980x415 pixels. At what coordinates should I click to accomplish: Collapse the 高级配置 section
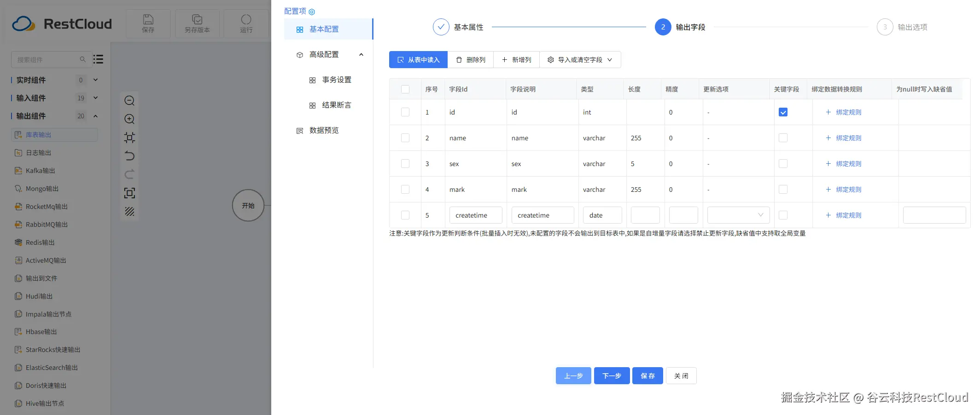click(x=362, y=54)
